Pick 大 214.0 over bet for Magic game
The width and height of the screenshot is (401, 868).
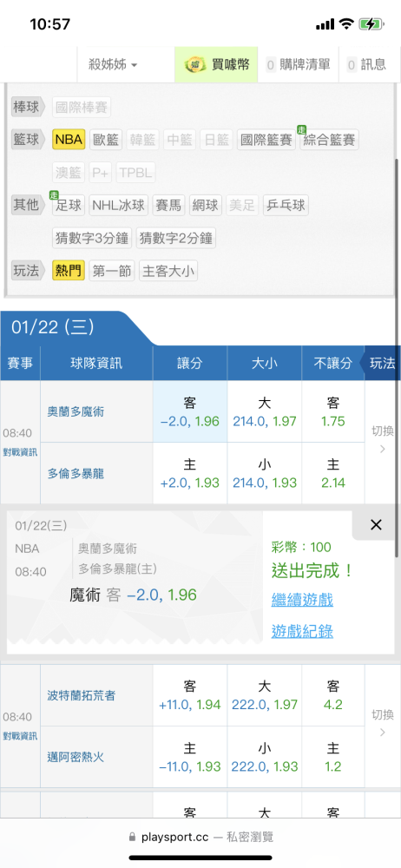pyautogui.click(x=264, y=411)
